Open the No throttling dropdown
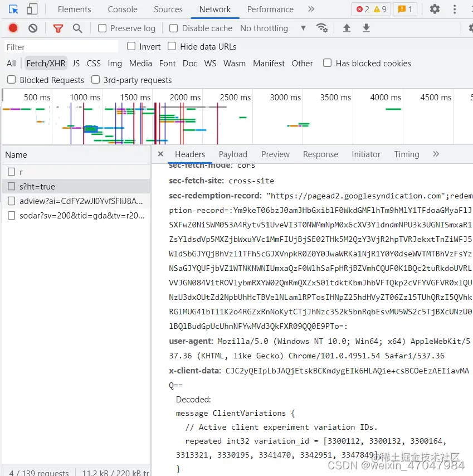 click(273, 28)
